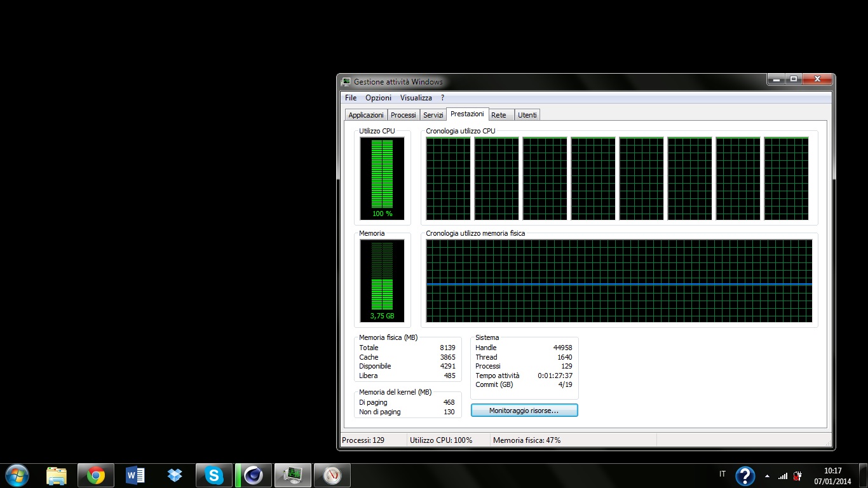The width and height of the screenshot is (868, 488).
Task: Open the gauge dial app in the taskbar
Action: coord(332,475)
